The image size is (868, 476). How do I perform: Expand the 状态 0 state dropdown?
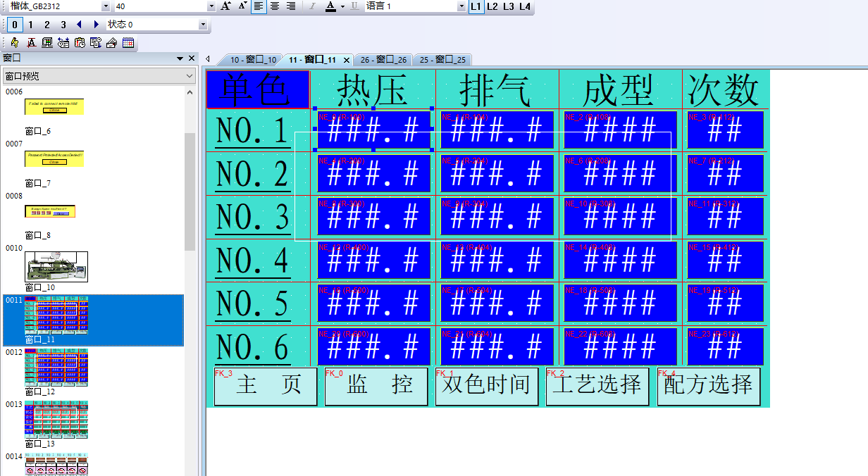tap(203, 25)
